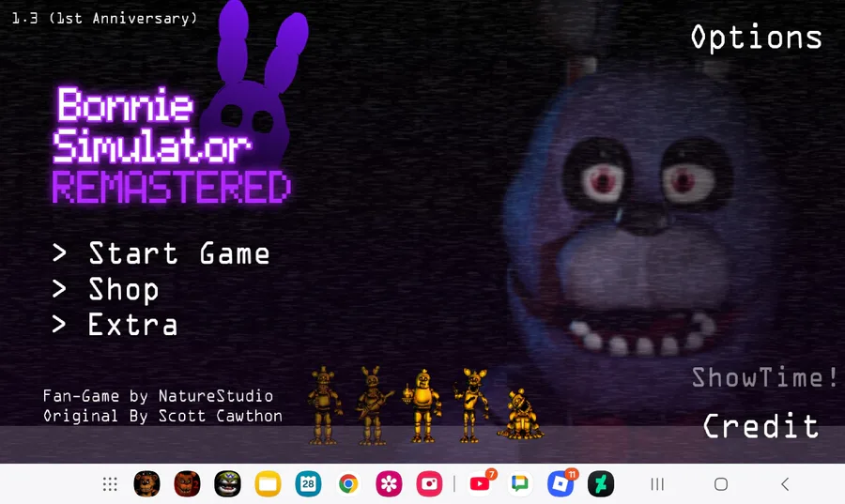Screen dimensions: 845x504
Task: Click the "Original By Scott Cawthon" text
Action: [162, 416]
